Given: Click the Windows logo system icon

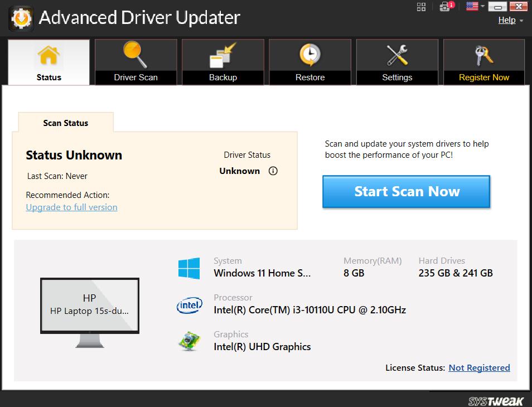Looking at the screenshot, I should coord(189,268).
